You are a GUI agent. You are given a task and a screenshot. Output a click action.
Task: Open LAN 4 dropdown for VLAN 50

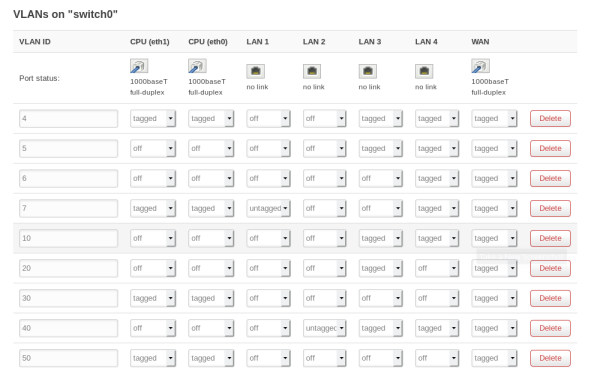(x=437, y=358)
